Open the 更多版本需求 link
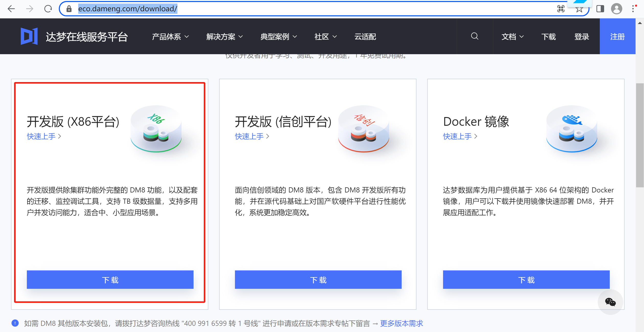Screen dimensions: 644x332 pos(401,324)
